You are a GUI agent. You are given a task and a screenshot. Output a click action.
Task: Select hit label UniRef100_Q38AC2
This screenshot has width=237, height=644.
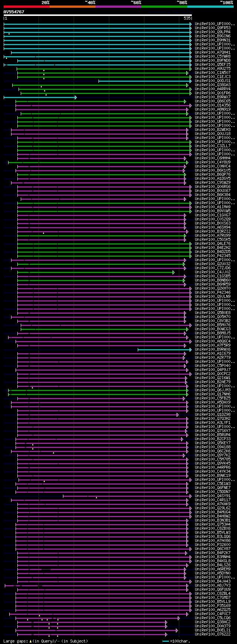coord(213,622)
